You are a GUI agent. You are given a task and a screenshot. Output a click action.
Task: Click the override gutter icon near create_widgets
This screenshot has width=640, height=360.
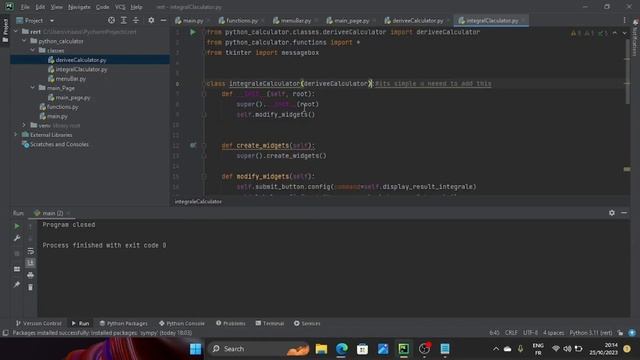click(193, 145)
